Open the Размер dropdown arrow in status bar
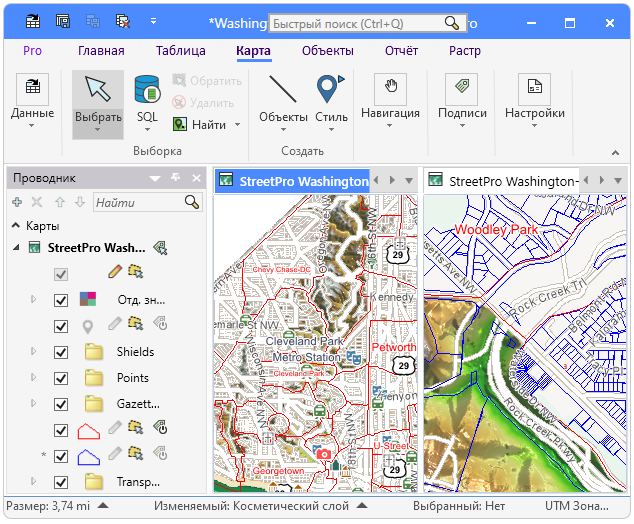This screenshot has height=524, width=634. click(x=104, y=505)
